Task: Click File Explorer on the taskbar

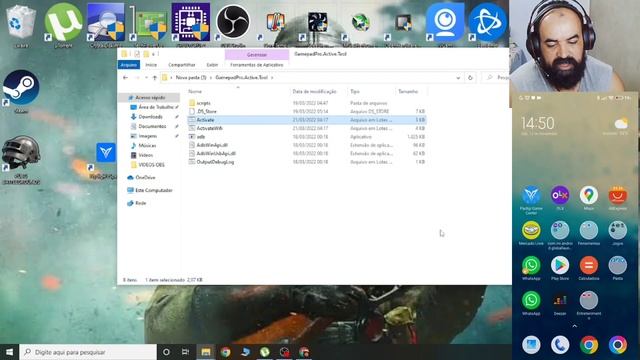Action: pos(206,352)
